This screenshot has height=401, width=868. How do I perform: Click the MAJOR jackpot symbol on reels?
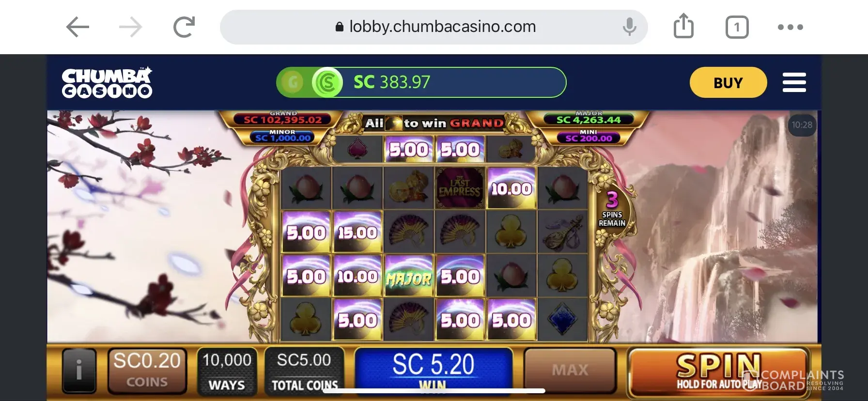[x=408, y=276]
